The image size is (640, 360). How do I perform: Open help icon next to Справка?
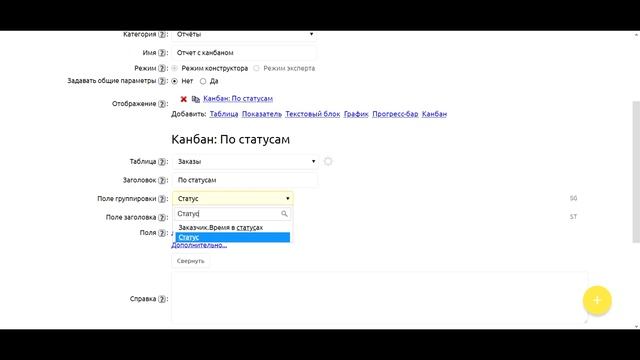click(162, 299)
